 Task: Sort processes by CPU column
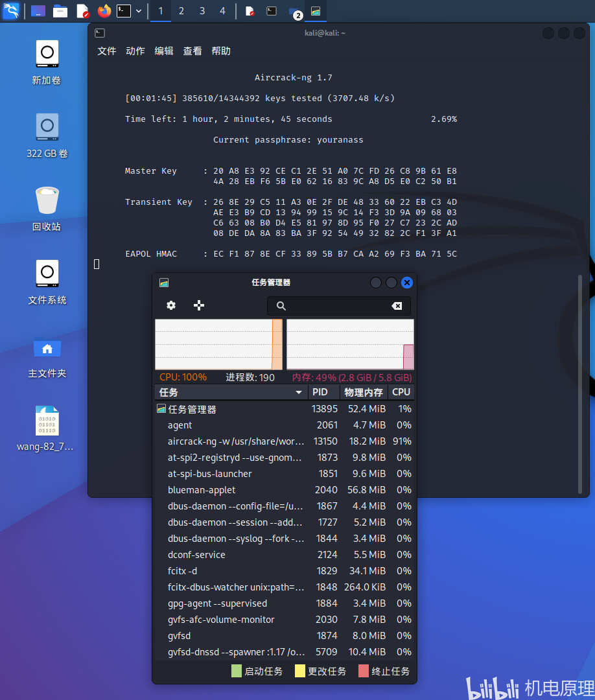click(401, 392)
